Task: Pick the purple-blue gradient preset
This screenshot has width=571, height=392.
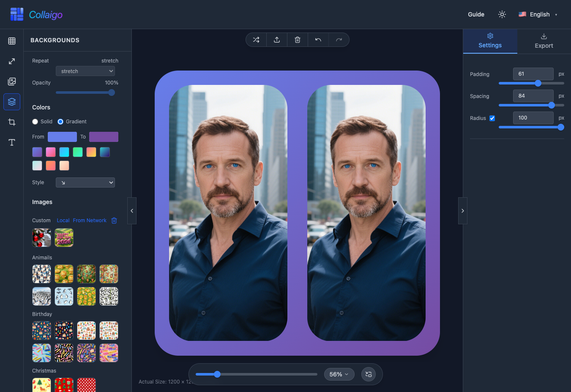Action: pos(37,152)
